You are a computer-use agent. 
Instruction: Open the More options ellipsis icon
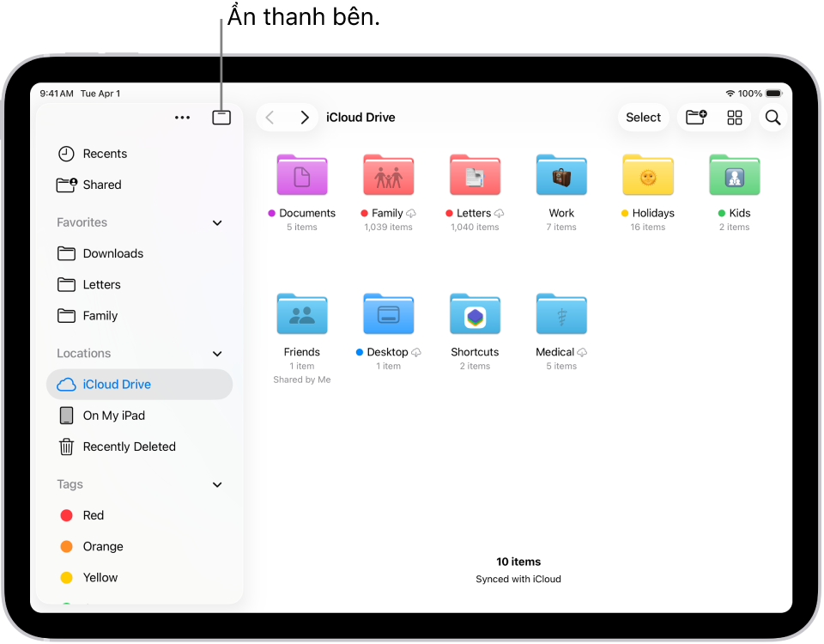point(182,117)
